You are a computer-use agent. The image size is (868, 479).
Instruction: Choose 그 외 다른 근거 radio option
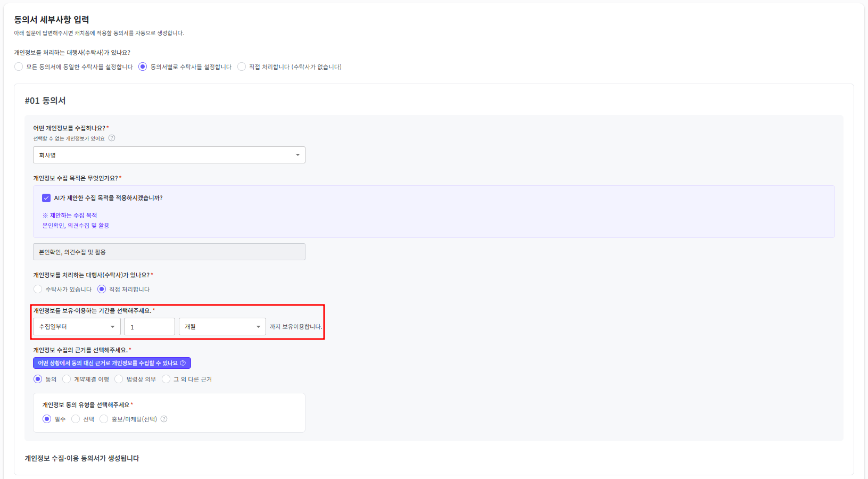(x=166, y=379)
